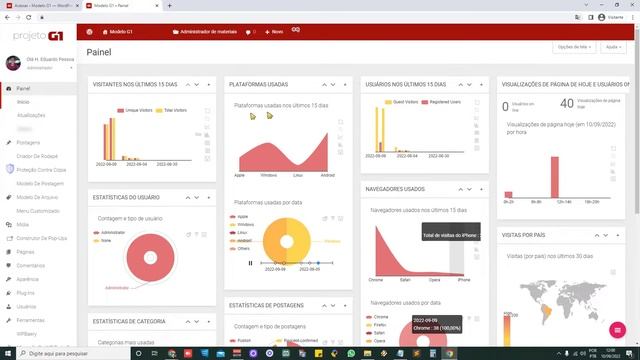Screen dimensions: 640x360
Task: Open the user profile dropdown arrow
Action: (71, 68)
